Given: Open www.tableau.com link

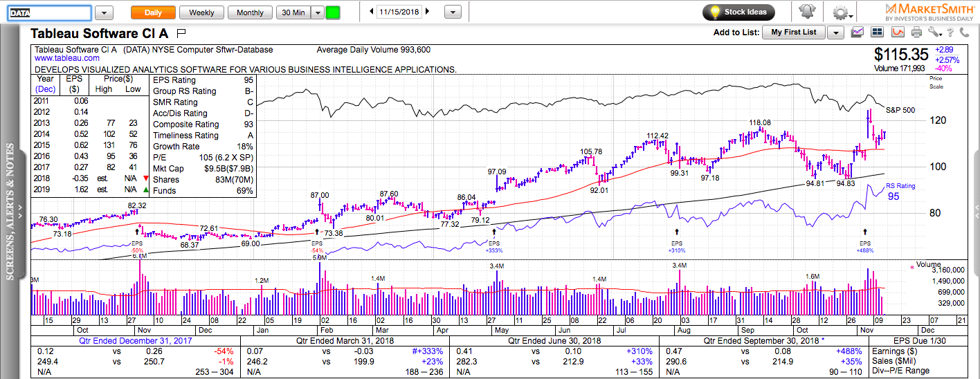Looking at the screenshot, I should point(66,59).
